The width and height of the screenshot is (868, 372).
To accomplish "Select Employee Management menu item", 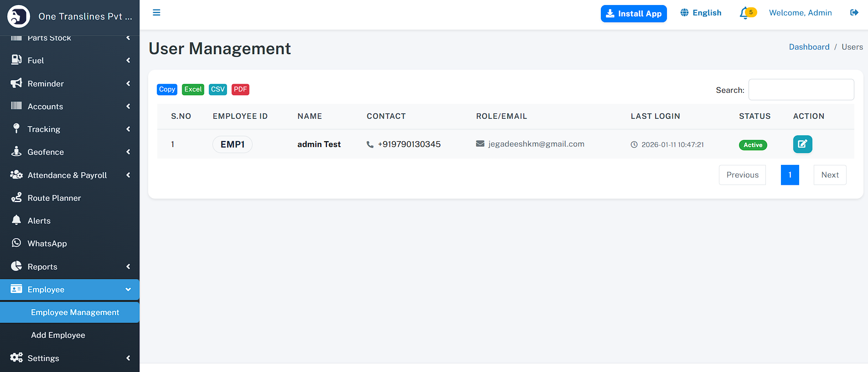I will [x=75, y=312].
